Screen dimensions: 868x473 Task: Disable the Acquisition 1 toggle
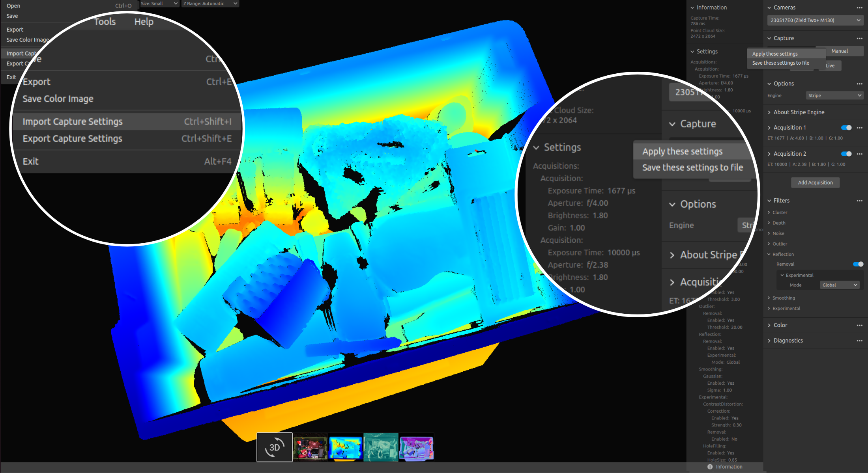(x=846, y=128)
